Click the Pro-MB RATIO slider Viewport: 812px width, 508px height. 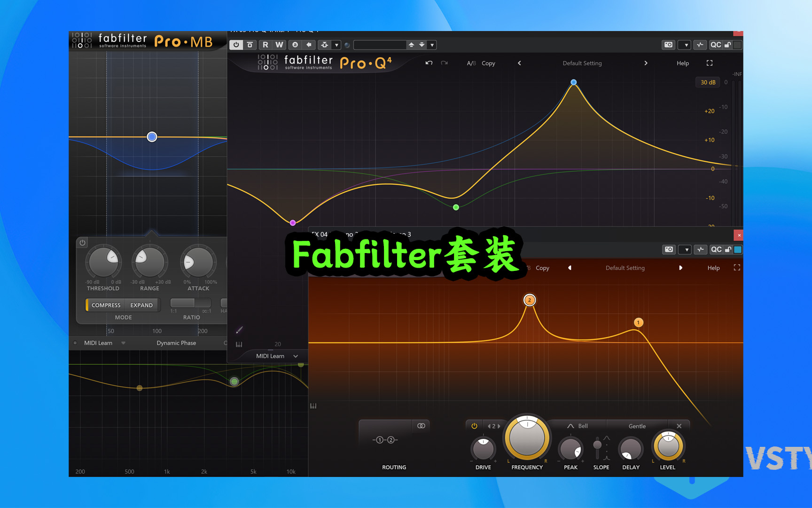(190, 302)
